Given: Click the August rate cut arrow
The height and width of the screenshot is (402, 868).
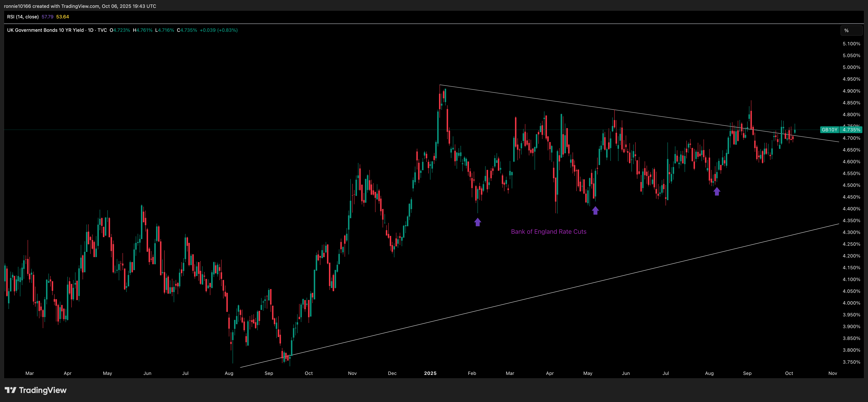Looking at the screenshot, I should [x=717, y=191].
